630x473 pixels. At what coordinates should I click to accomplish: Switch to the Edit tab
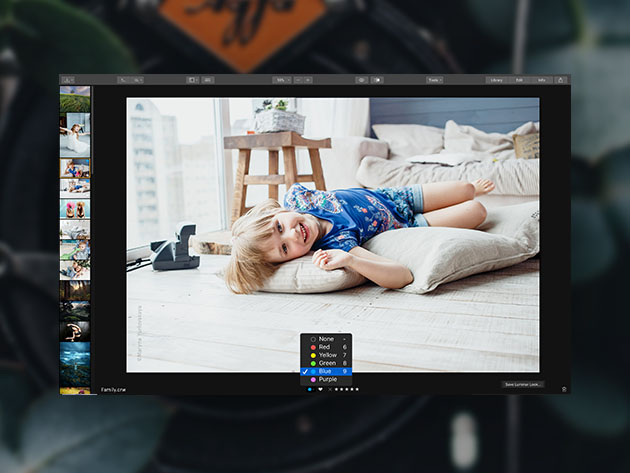(519, 80)
